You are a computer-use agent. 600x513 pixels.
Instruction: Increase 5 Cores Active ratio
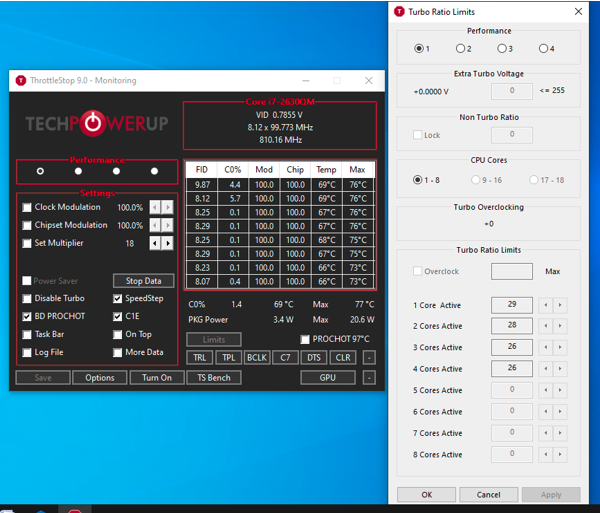coord(560,390)
